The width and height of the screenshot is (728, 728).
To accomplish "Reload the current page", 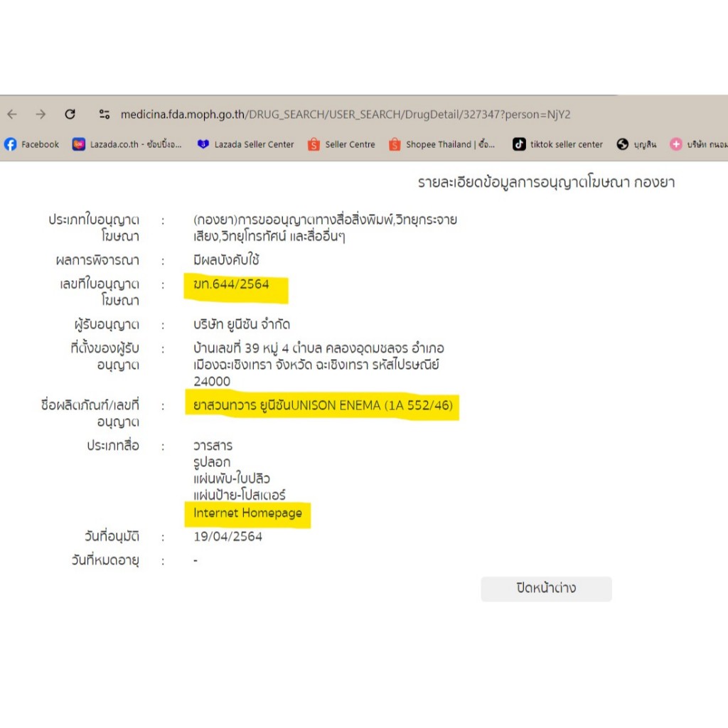I will pyautogui.click(x=70, y=114).
